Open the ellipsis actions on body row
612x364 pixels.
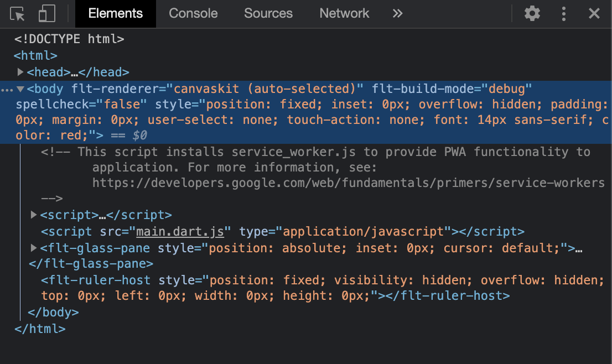click(x=7, y=90)
